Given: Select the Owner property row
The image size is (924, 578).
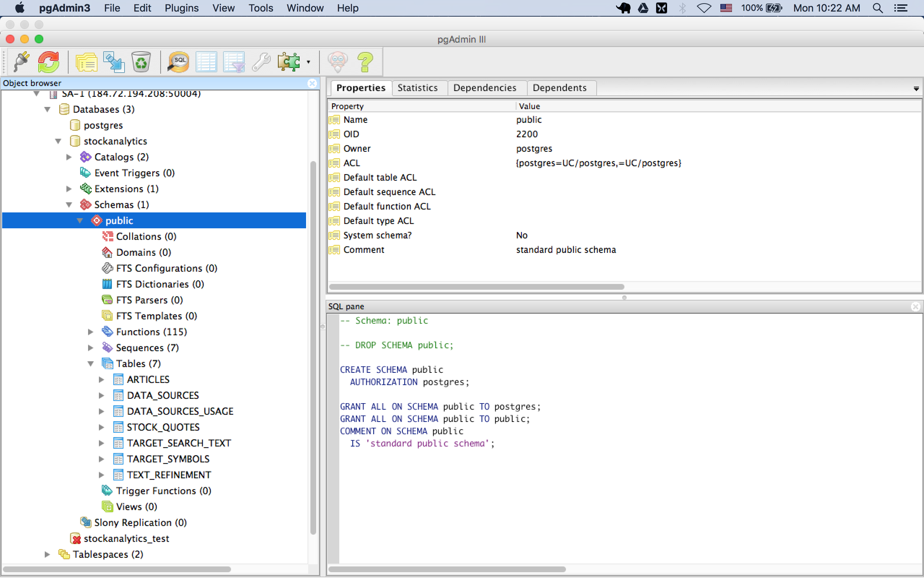Looking at the screenshot, I should 625,149.
